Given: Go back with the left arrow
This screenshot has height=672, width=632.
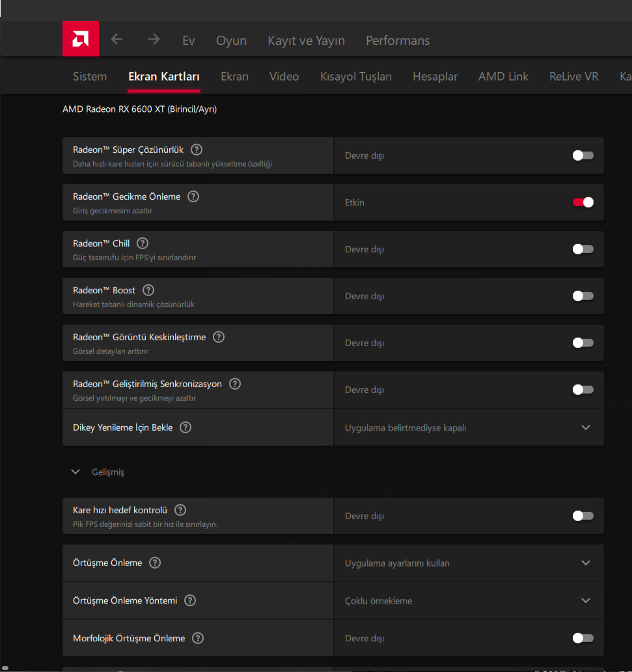Looking at the screenshot, I should click(117, 40).
